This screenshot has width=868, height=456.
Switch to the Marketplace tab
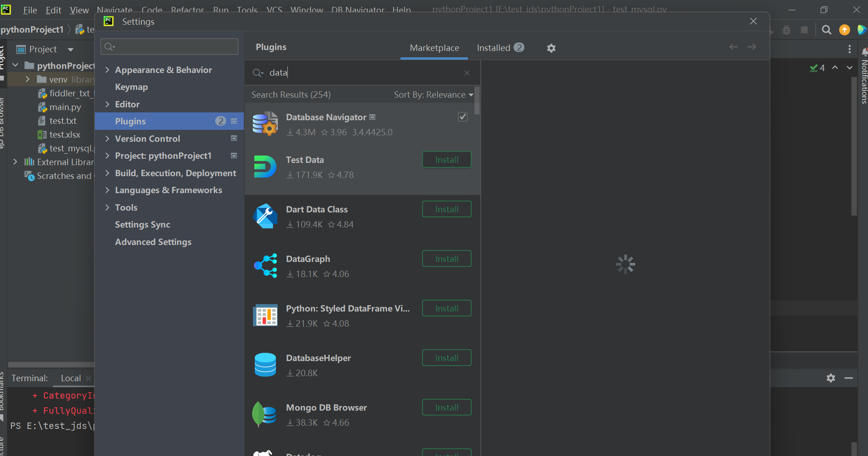tap(434, 48)
